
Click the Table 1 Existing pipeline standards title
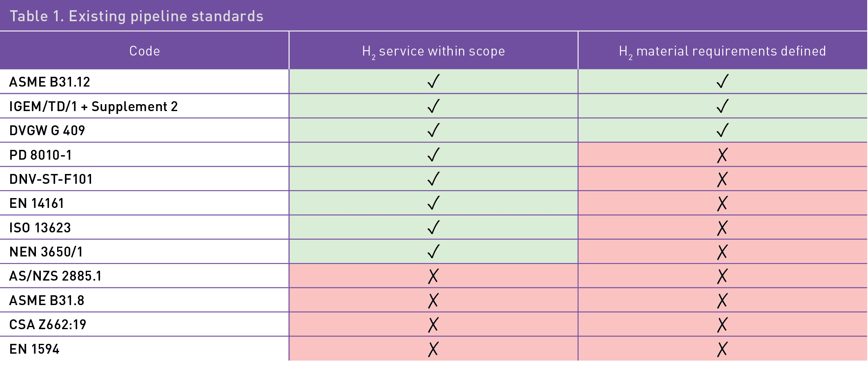[136, 16]
